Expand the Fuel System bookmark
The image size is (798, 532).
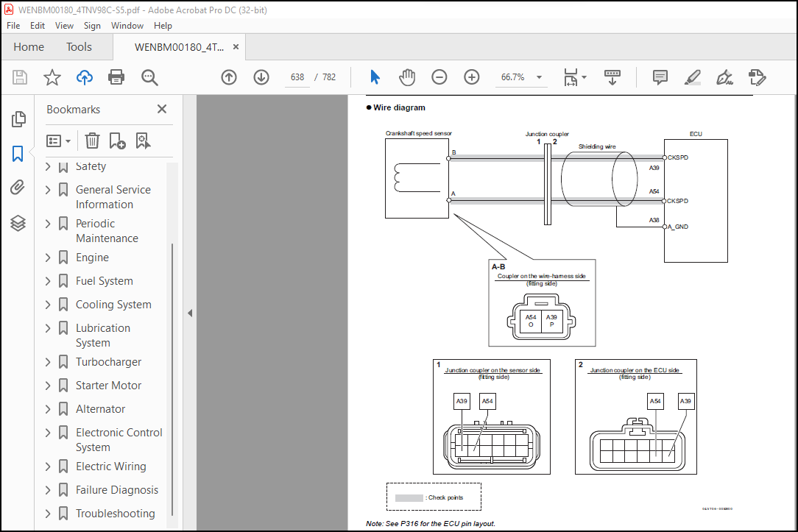point(48,281)
